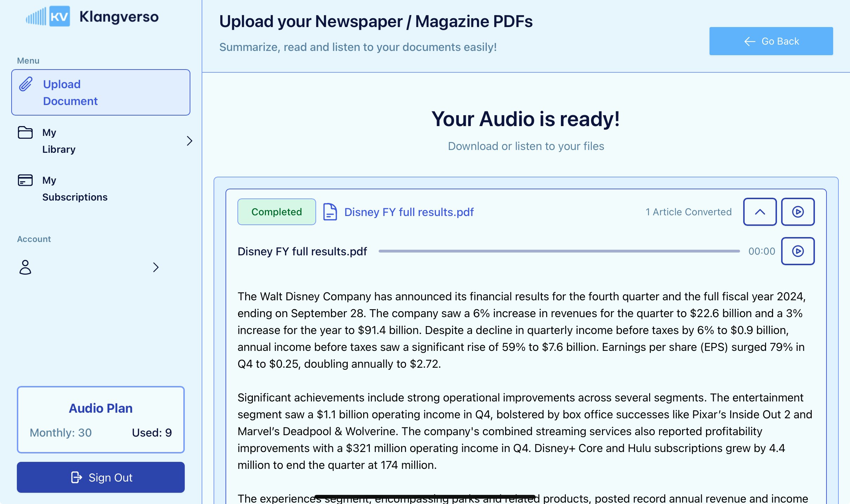Play all audio using header play button
Viewport: 850px width, 504px height.
coord(797,212)
